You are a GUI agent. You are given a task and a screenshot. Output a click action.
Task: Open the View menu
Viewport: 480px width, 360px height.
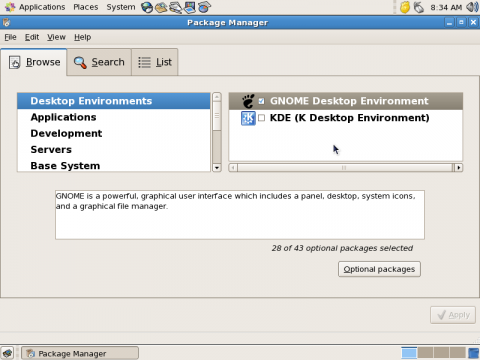point(56,37)
